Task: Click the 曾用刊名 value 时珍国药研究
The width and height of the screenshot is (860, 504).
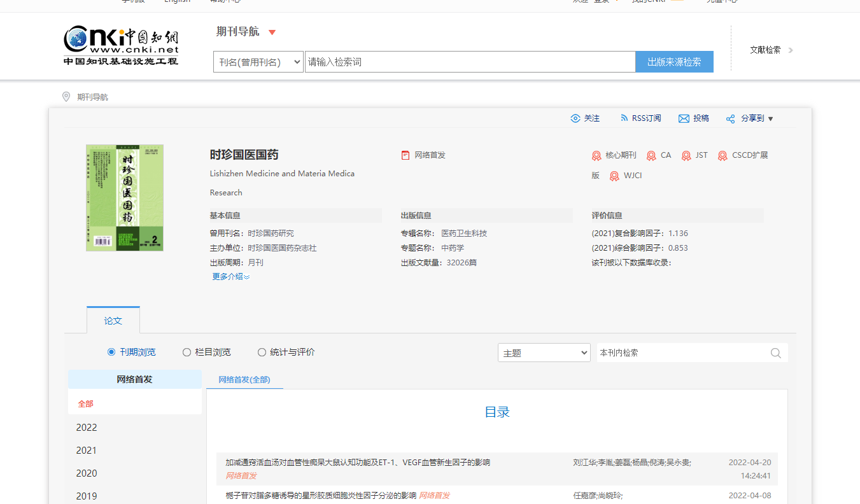Action: [271, 234]
